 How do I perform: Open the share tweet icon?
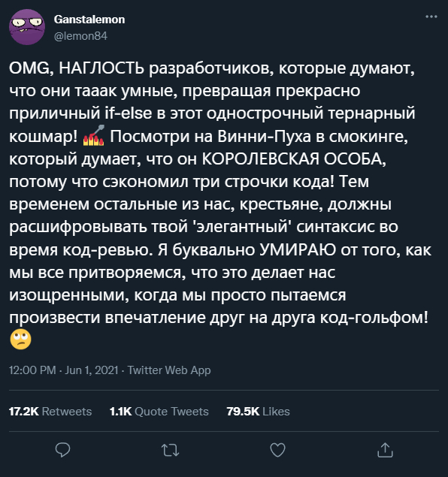[385, 450]
